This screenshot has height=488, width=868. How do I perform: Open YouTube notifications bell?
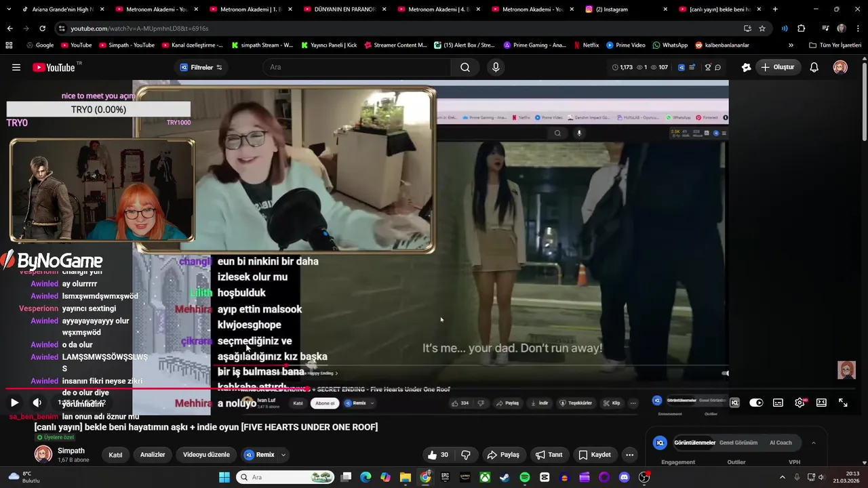point(814,67)
